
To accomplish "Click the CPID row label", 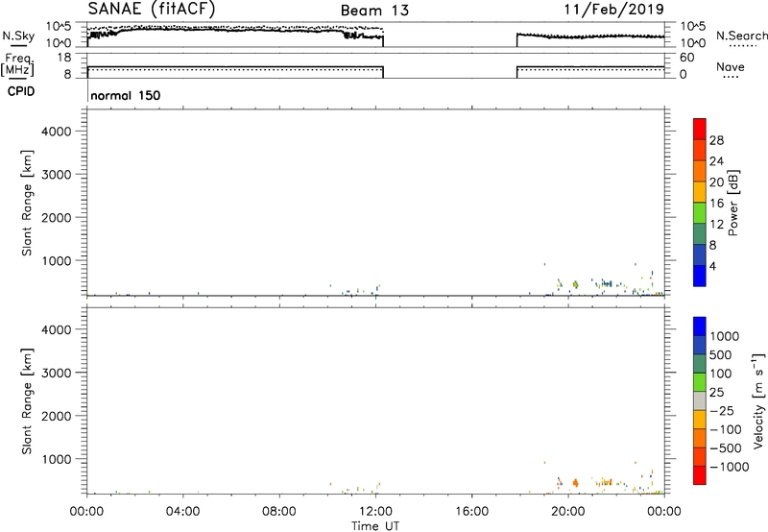I will [21, 91].
